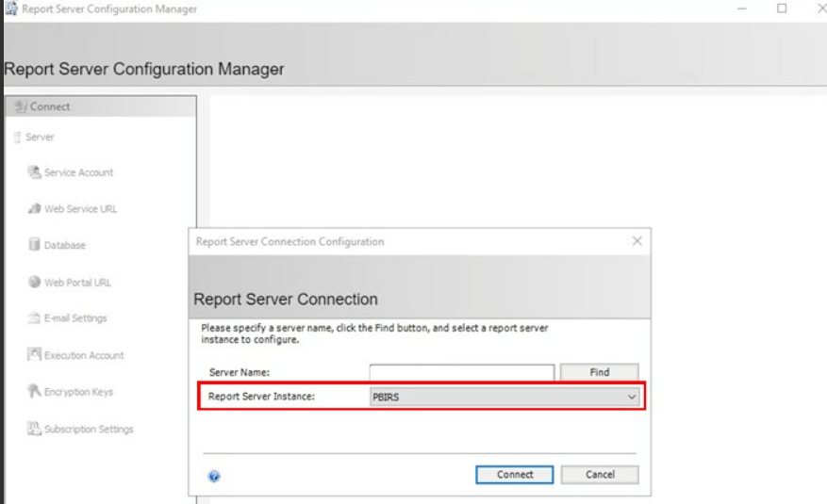Viewport: 827px width, 504px height.
Task: Maximize the Report Server Configuration Manager window
Action: 782,8
